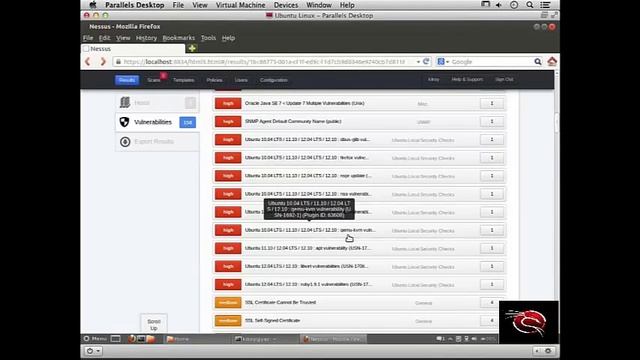Open the Policies tab
Viewport: 640px width, 360px height.
coord(214,80)
